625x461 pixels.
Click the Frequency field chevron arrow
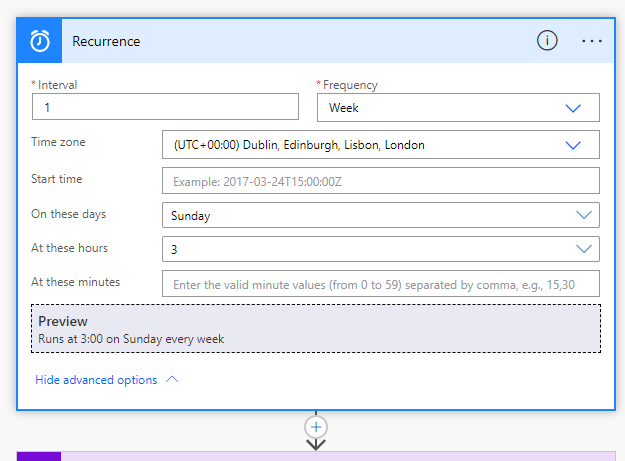pyautogui.click(x=573, y=108)
